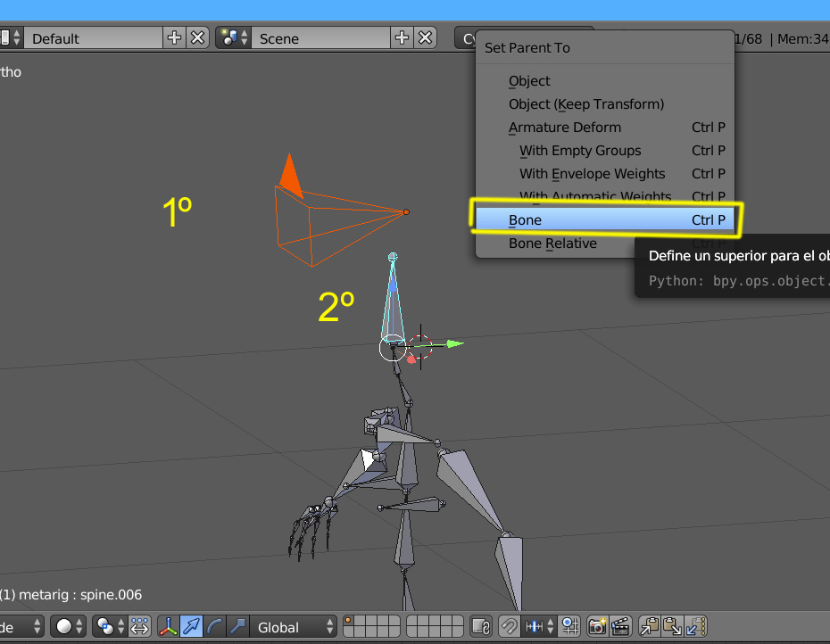Select the first layer button with the dot

[x=349, y=621]
